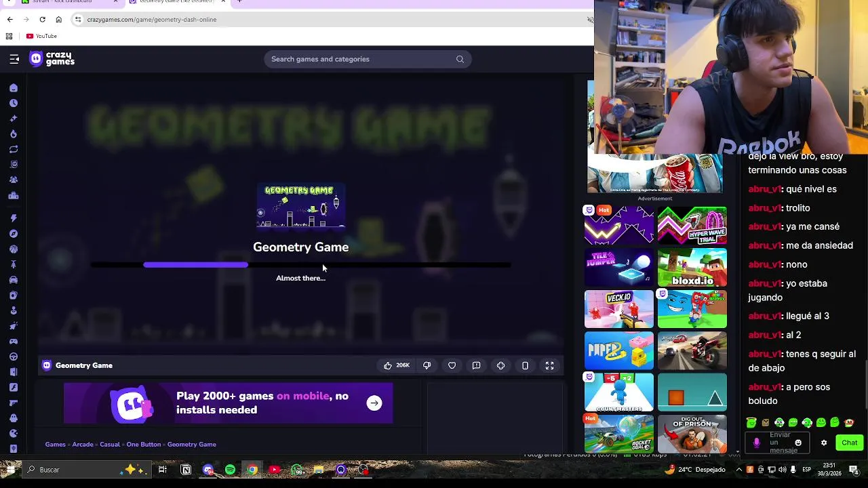Screen dimensions: 868x488
Task: Open gamepad controller category in sidebar
Action: tap(14, 342)
